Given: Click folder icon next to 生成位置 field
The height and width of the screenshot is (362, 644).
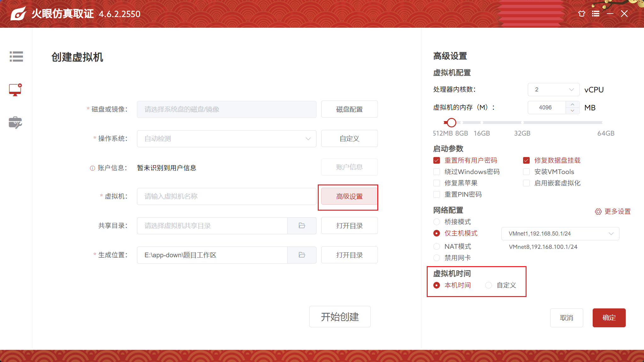Looking at the screenshot, I should (x=302, y=255).
